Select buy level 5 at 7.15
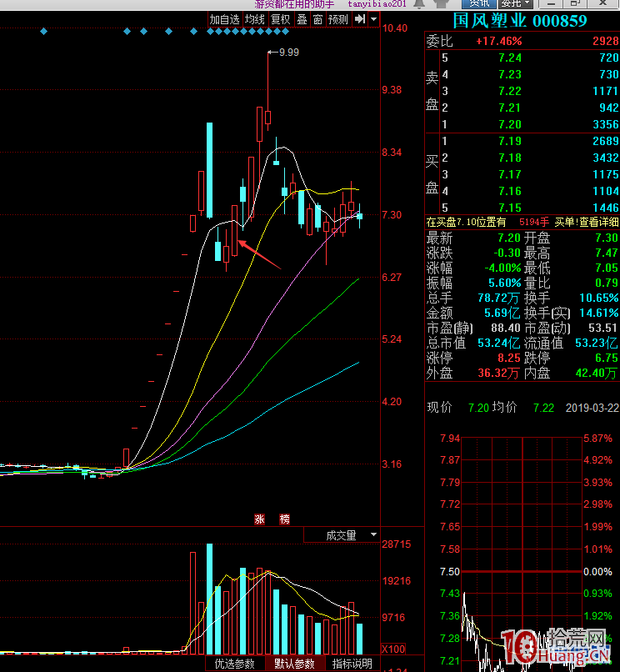The width and height of the screenshot is (620, 672). (522, 208)
